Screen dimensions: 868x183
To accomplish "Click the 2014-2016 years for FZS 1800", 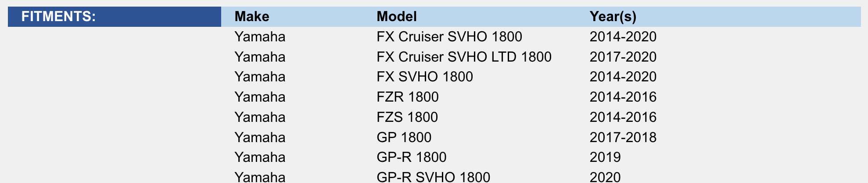I will click(x=623, y=117).
